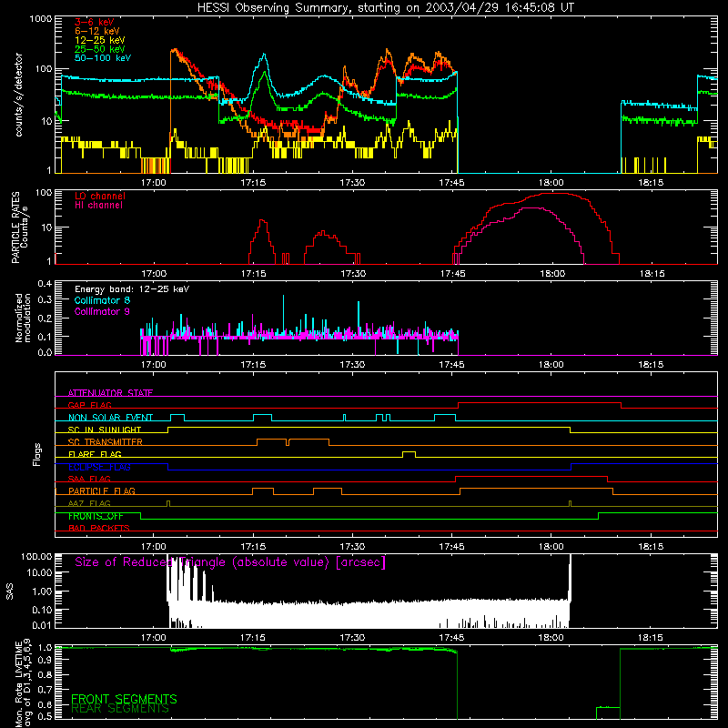Select the 3-6 keV legend label
Viewport: 728px width, 728px height.
coord(95,22)
